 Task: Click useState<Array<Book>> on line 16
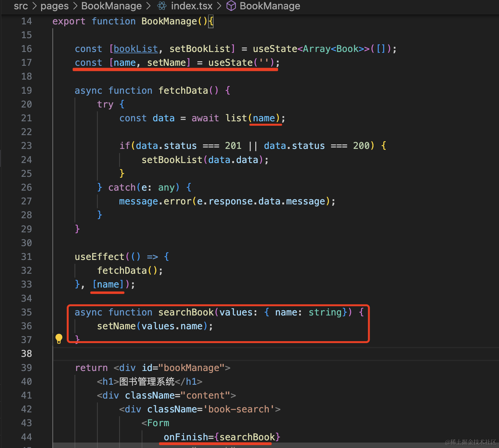[311, 49]
